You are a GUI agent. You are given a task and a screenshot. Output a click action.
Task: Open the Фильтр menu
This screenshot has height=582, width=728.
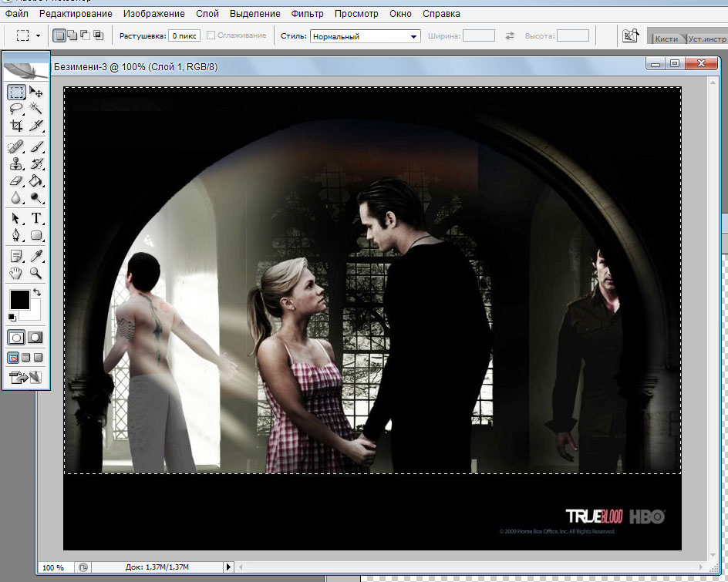[x=308, y=14]
